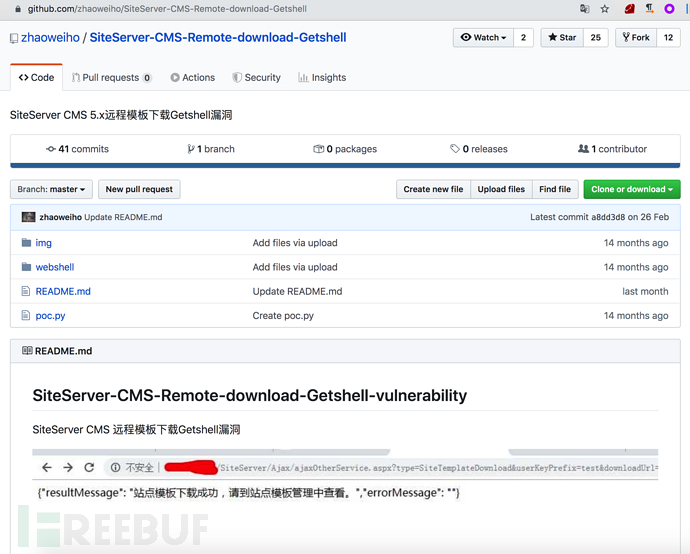
Task: Switch to the Pull requests tab
Action: [112, 77]
